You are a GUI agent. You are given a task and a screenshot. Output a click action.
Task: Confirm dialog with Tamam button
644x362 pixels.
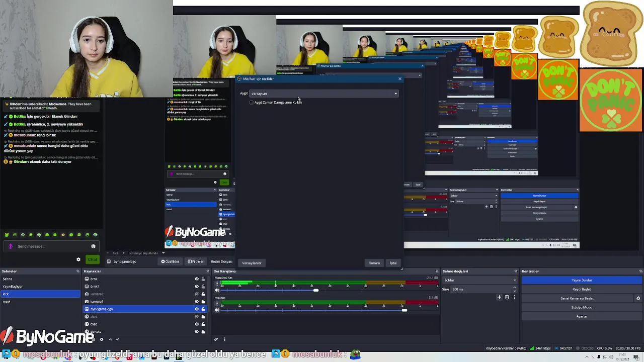click(x=374, y=263)
